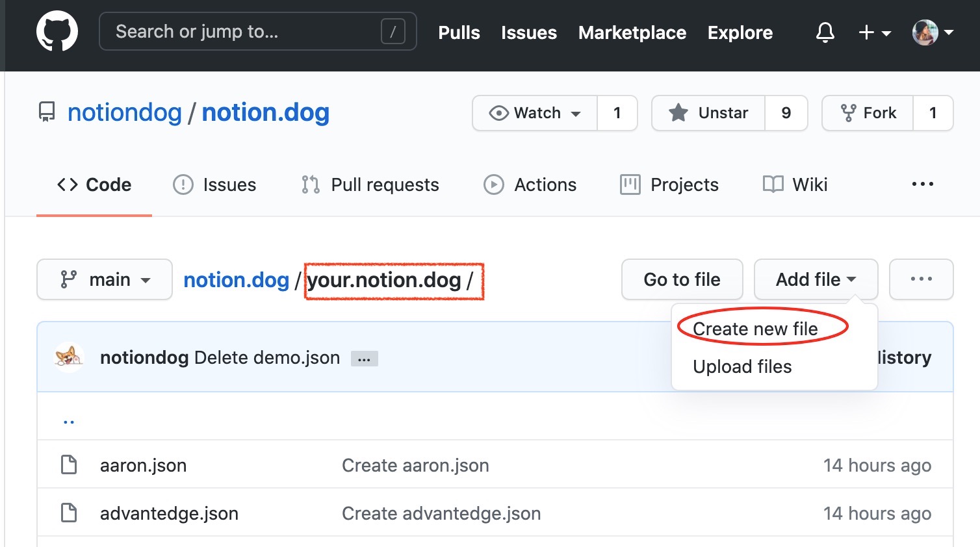Fork the notion.dog repository

[868, 113]
